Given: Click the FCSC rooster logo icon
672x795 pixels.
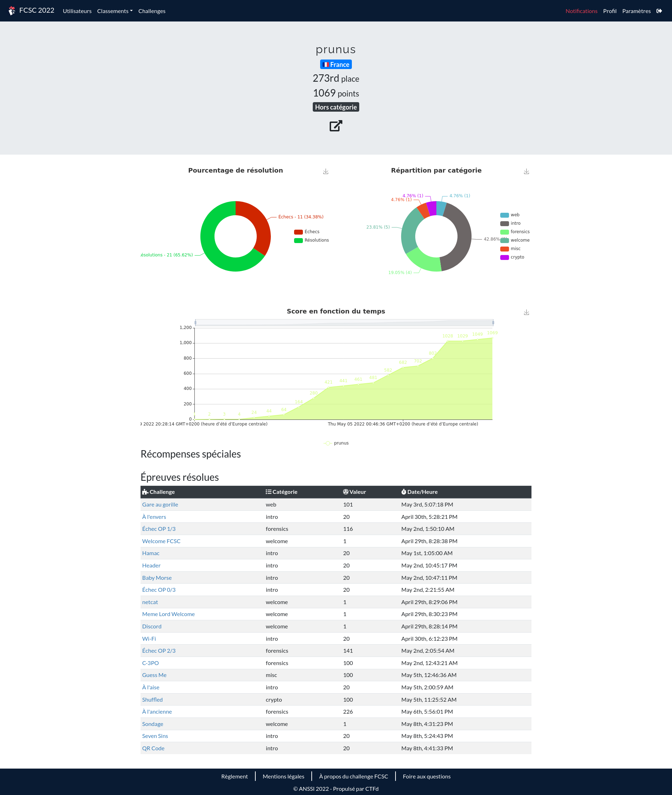Looking at the screenshot, I should [x=12, y=11].
